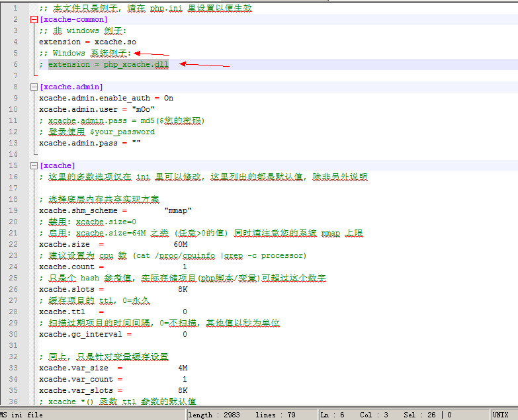The image size is (518, 420).
Task: Click the 'xcache.var_slots' setting name
Action: tap(76, 390)
